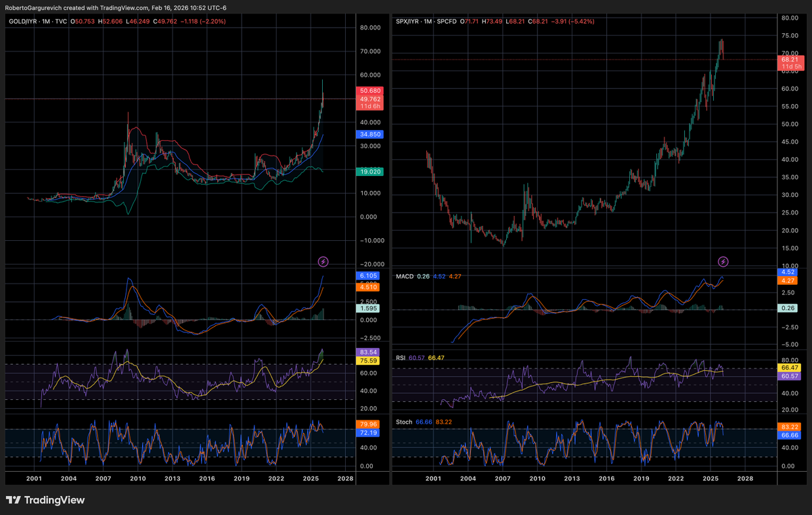Click the H52.606 high value in GOLD/IYR legend

pos(110,22)
